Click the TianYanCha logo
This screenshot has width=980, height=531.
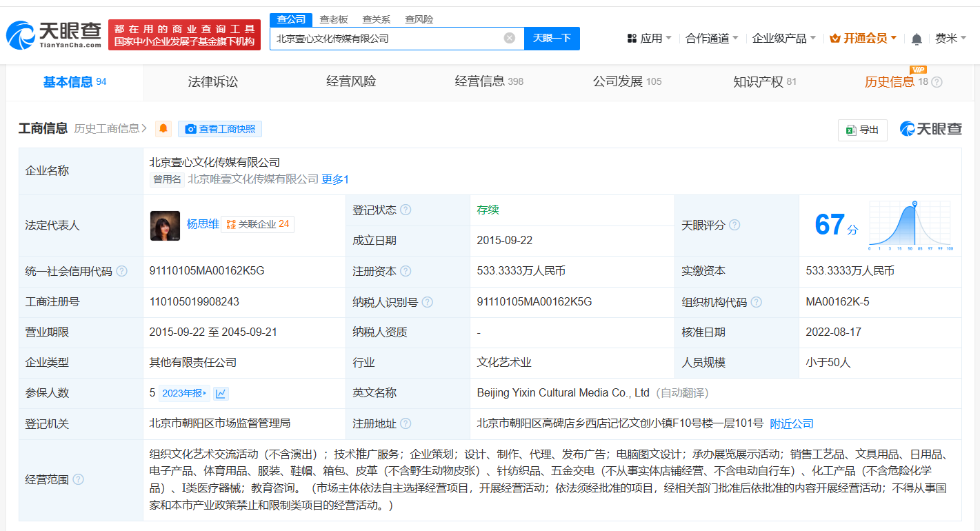pyautogui.click(x=54, y=34)
